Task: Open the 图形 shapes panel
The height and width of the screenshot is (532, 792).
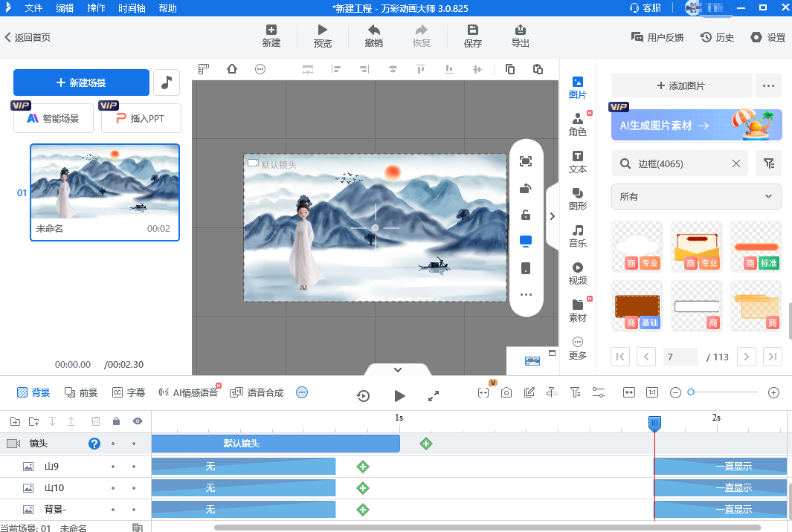Action: click(577, 198)
